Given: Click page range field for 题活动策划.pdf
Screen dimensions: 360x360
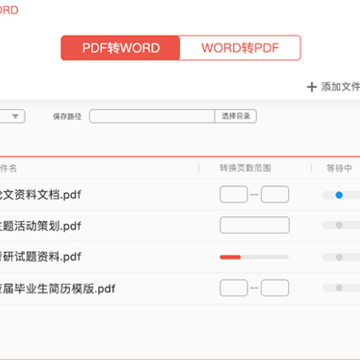Looking at the screenshot, I should (x=254, y=225).
